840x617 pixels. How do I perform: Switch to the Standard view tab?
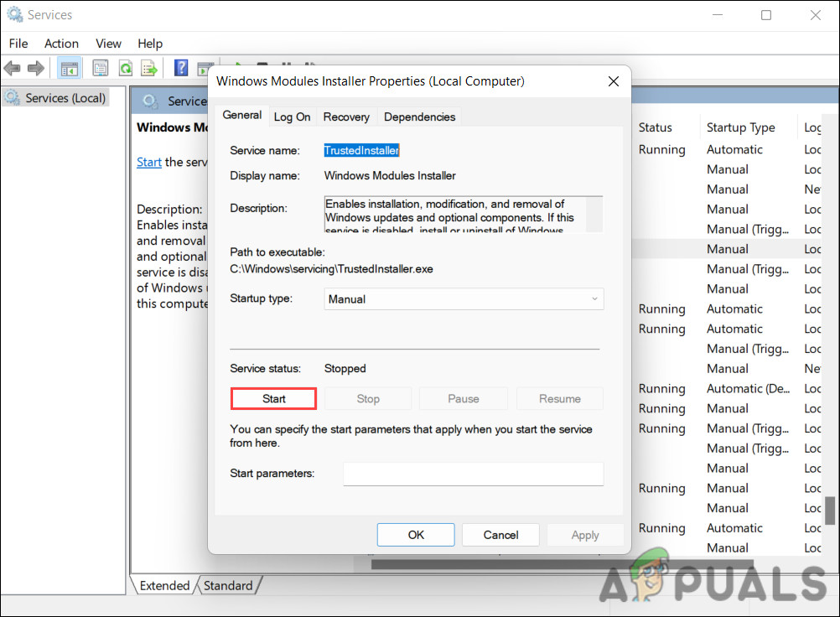228,585
